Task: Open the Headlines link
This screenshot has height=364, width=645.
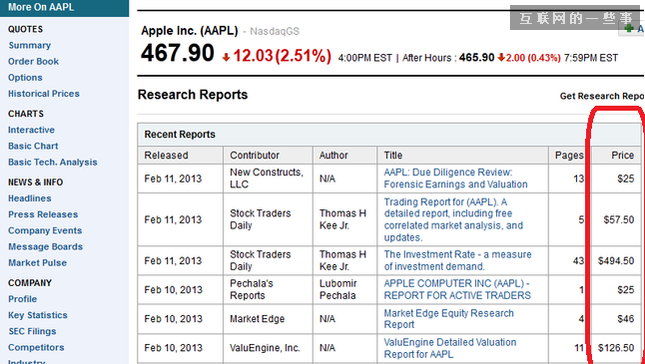Action: click(x=30, y=198)
